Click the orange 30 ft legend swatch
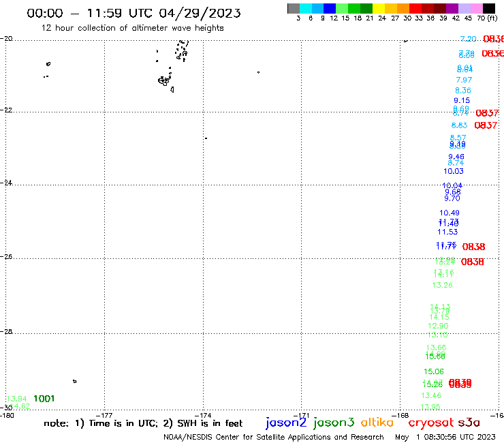The height and width of the screenshot is (443, 504). click(x=403, y=8)
